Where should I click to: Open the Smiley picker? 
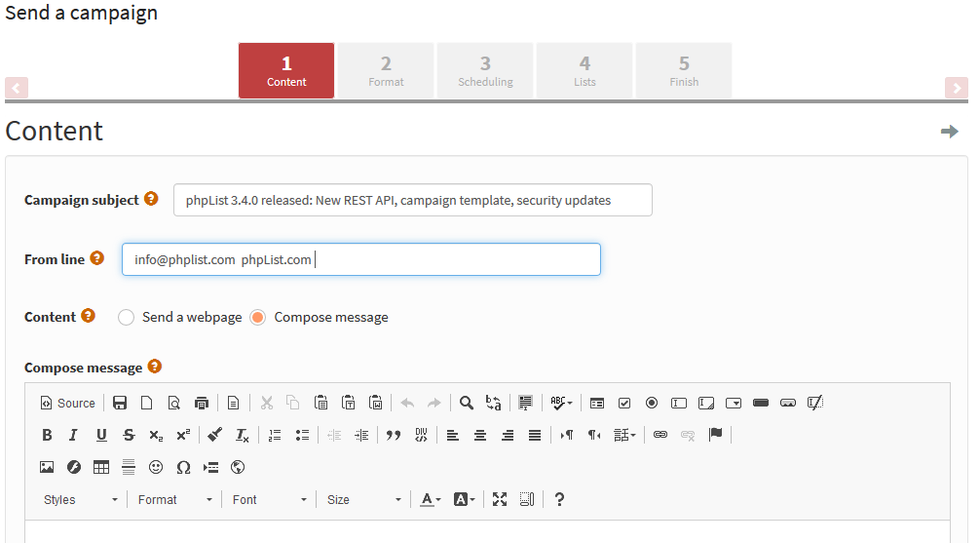click(x=156, y=467)
